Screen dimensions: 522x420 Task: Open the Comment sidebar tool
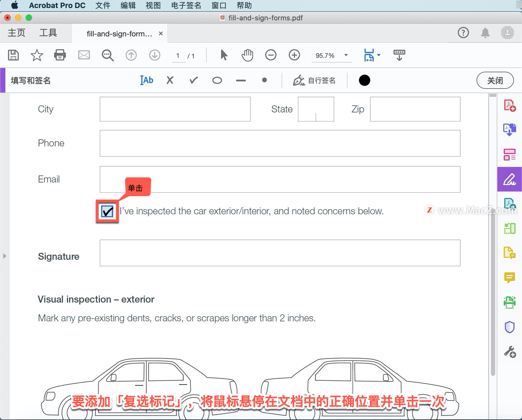tap(509, 278)
